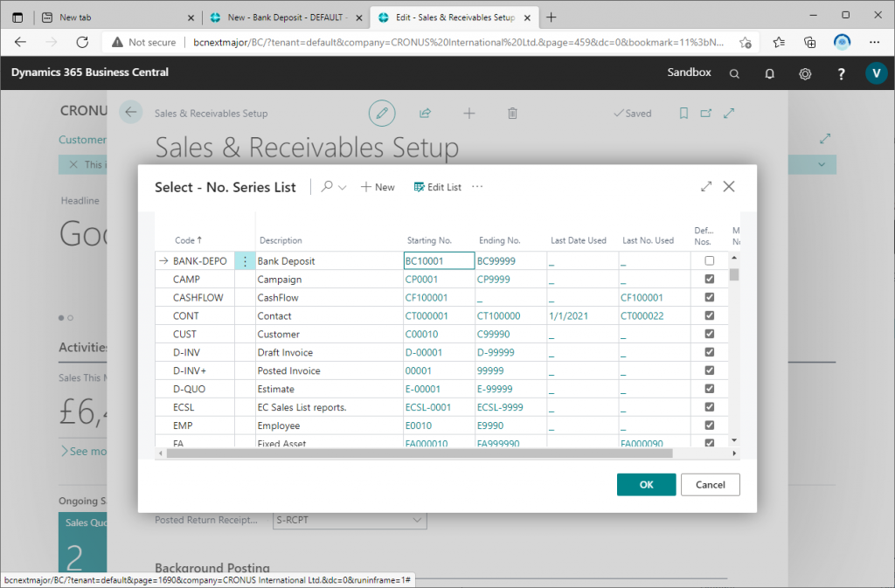The height and width of the screenshot is (588, 895).
Task: Open the tab actions menu icon
Action: (x=17, y=17)
